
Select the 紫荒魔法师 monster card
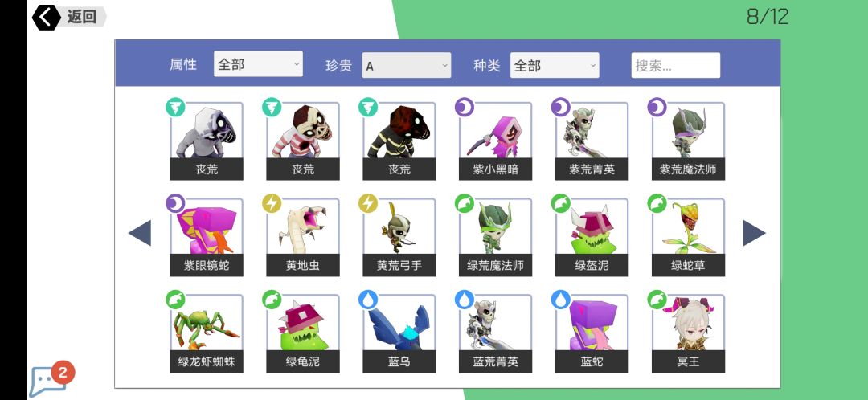tap(688, 141)
